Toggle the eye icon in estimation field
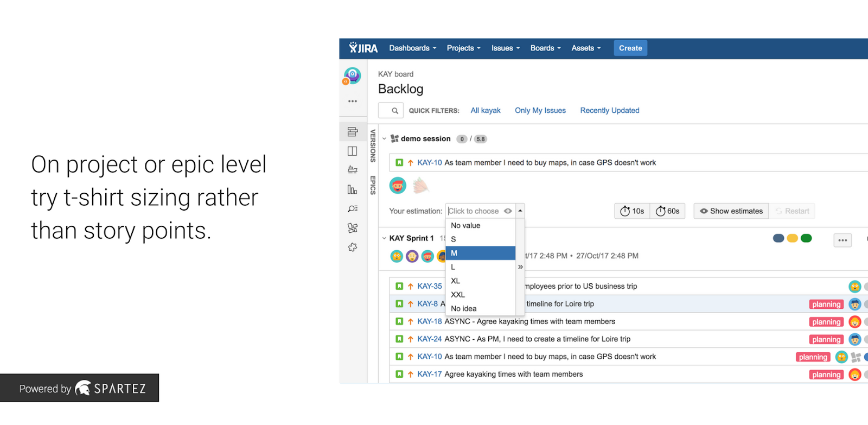 coord(508,211)
